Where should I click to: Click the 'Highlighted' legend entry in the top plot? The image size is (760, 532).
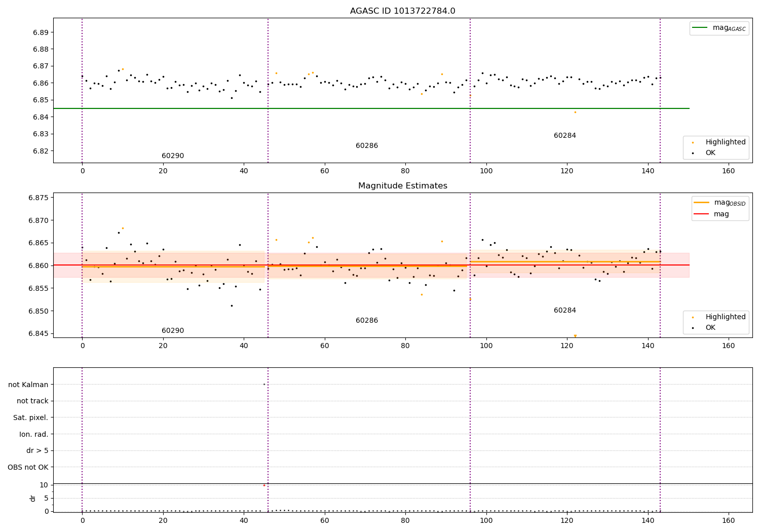coord(719,142)
